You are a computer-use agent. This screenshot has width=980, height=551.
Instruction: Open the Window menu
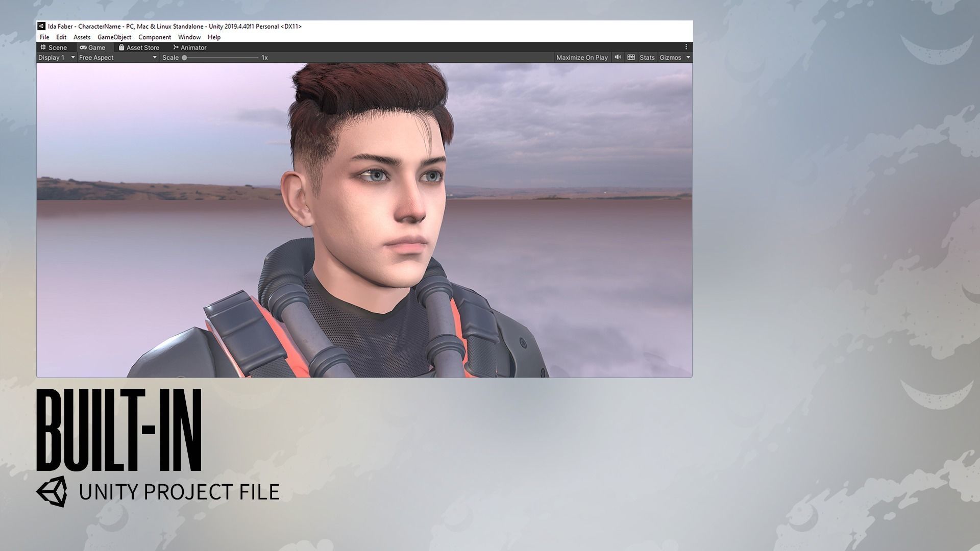coord(189,37)
